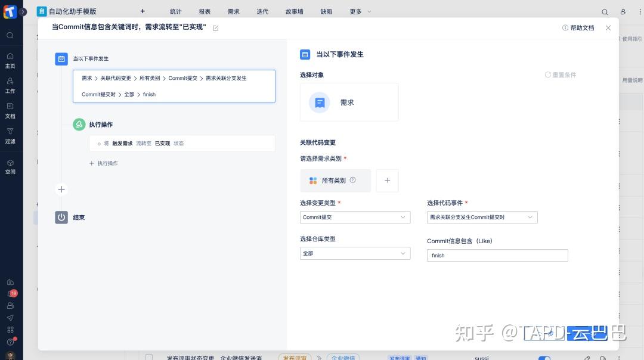Open the 选择变更类型 dropdown showing Commit提交
Viewport: 644px width, 360px height.
(355, 217)
